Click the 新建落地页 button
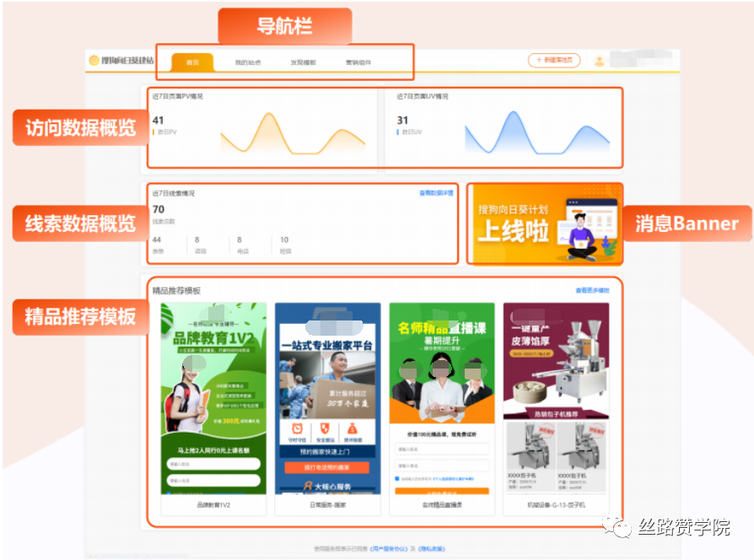This screenshot has height=560, width=754. tap(554, 60)
